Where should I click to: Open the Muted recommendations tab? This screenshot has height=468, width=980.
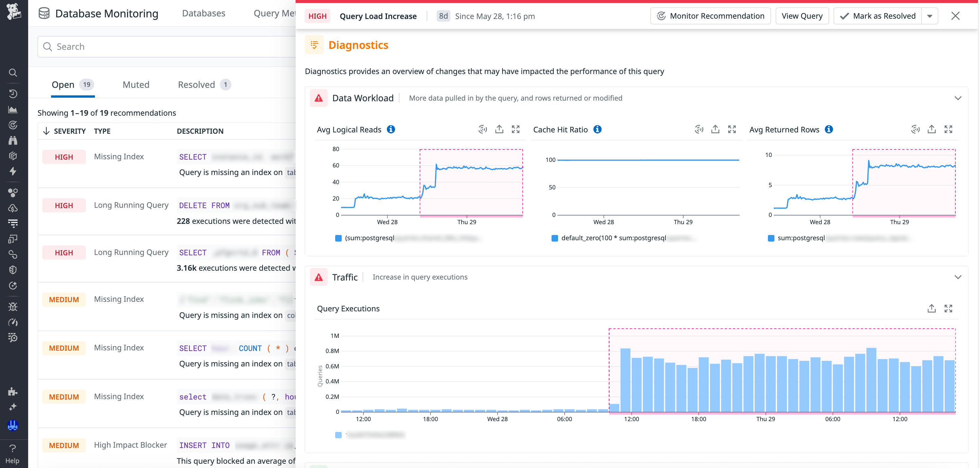pyautogui.click(x=136, y=85)
